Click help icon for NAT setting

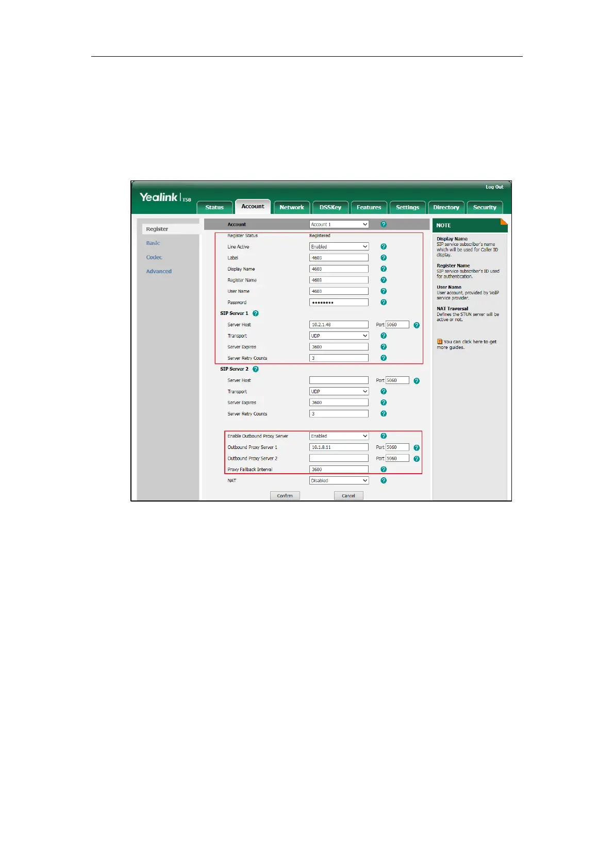coord(384,480)
